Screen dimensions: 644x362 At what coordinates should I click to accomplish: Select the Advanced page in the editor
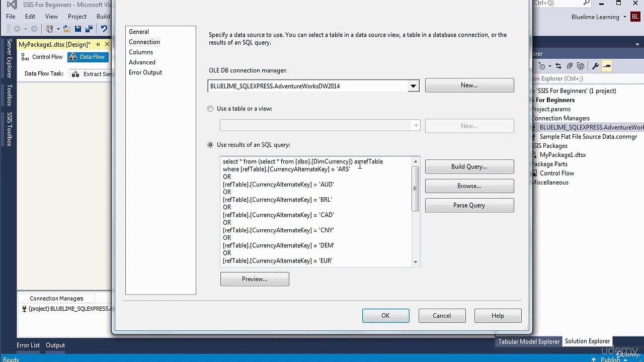click(x=142, y=62)
